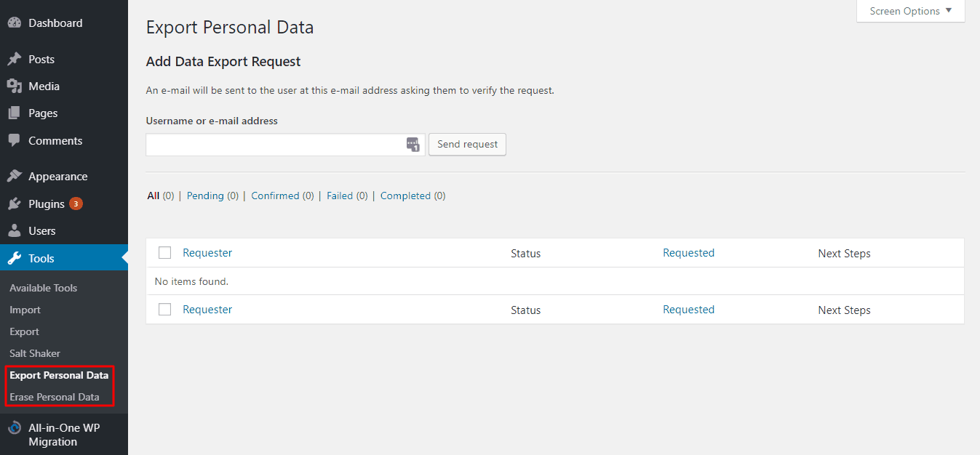Sort by Requested in table header
980x455 pixels.
point(688,253)
